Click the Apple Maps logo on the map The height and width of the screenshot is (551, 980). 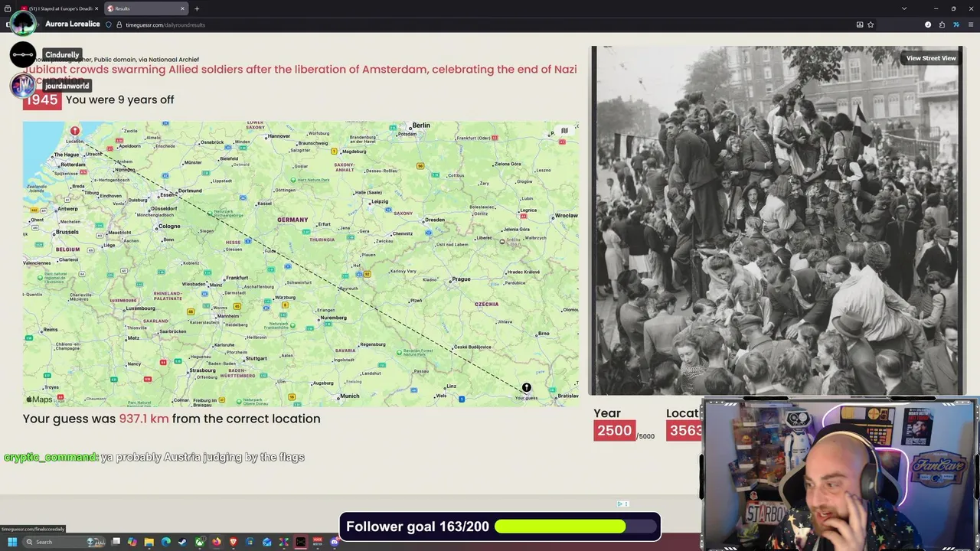[40, 399]
